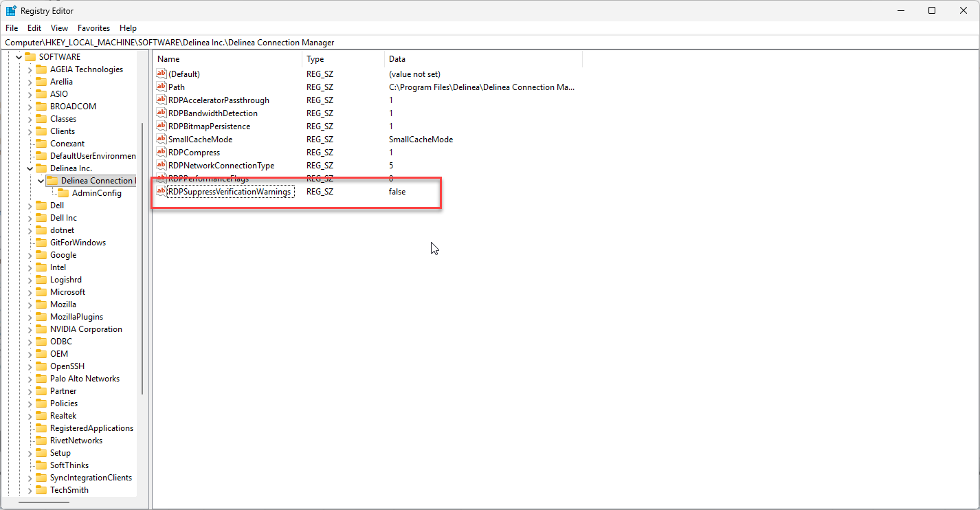Collapse the SOFTWARE key node
980x510 pixels.
[x=19, y=57]
